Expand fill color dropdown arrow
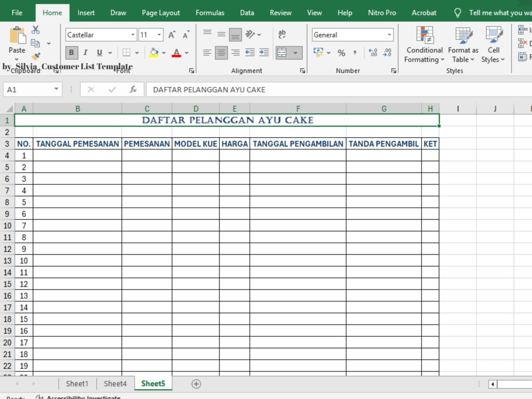Viewport: 532px width, 399px height. [x=164, y=53]
